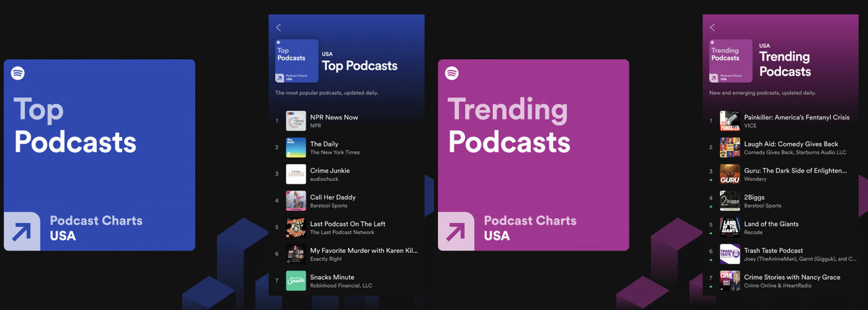Click the Wondery publisher name
This screenshot has height=310, width=868.
pyautogui.click(x=755, y=179)
